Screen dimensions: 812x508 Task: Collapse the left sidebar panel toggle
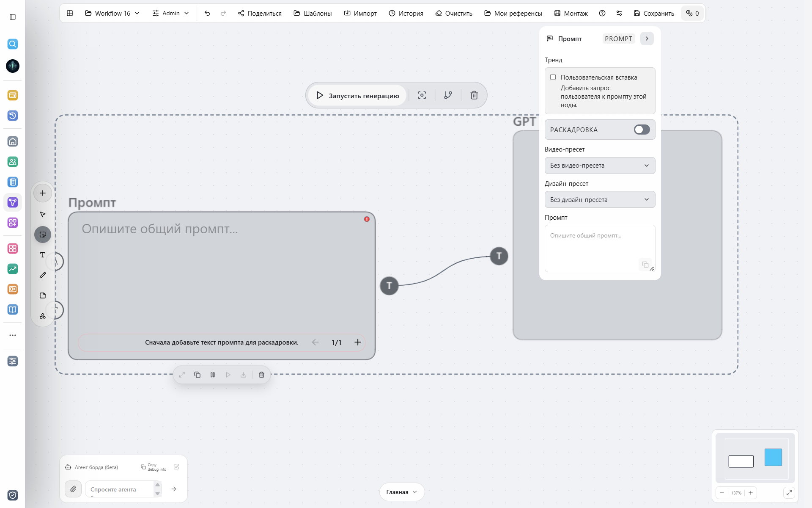pyautogui.click(x=13, y=17)
